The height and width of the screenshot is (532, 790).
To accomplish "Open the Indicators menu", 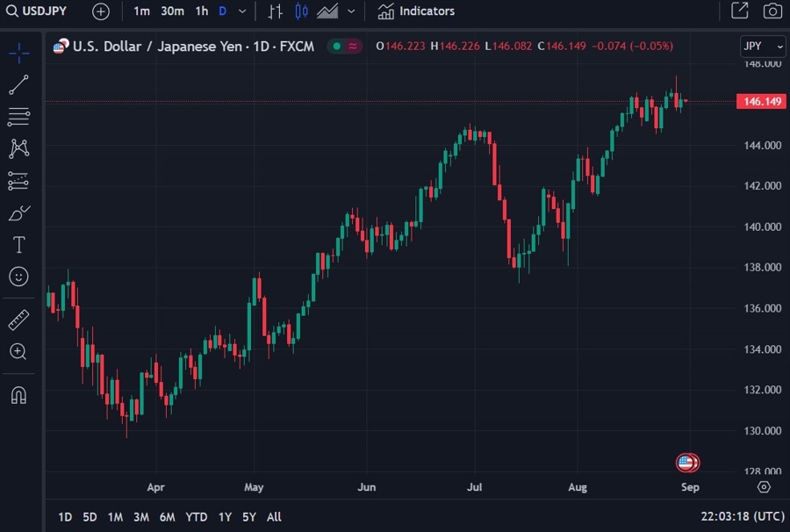I will click(416, 11).
